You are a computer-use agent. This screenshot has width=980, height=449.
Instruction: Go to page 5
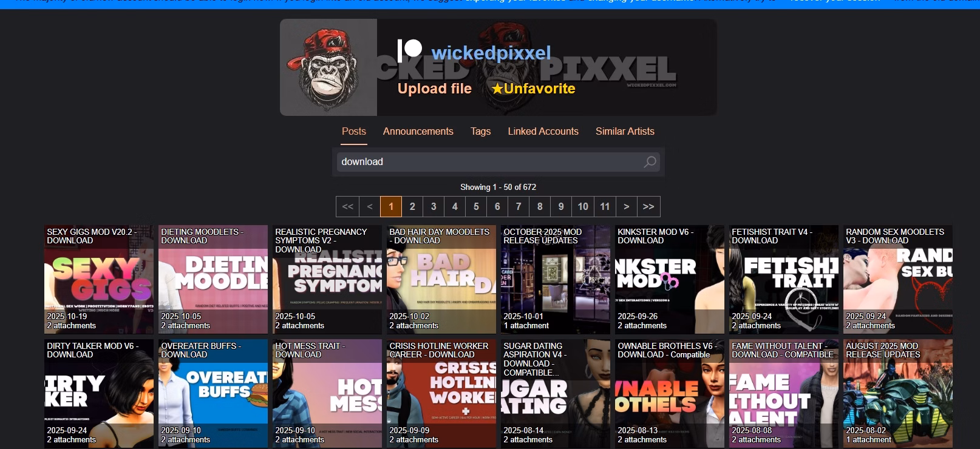[x=476, y=206]
